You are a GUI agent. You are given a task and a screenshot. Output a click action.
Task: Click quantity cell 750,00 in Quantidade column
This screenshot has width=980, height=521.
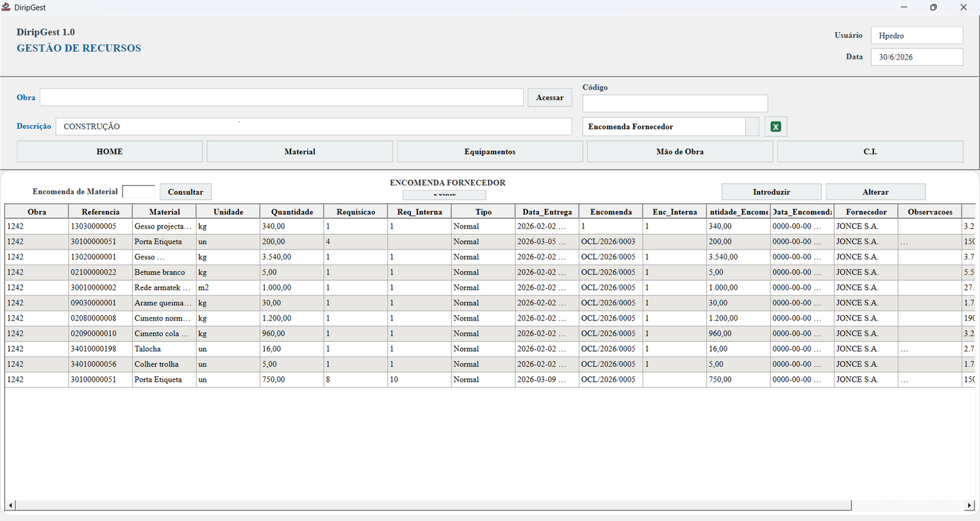click(x=292, y=379)
